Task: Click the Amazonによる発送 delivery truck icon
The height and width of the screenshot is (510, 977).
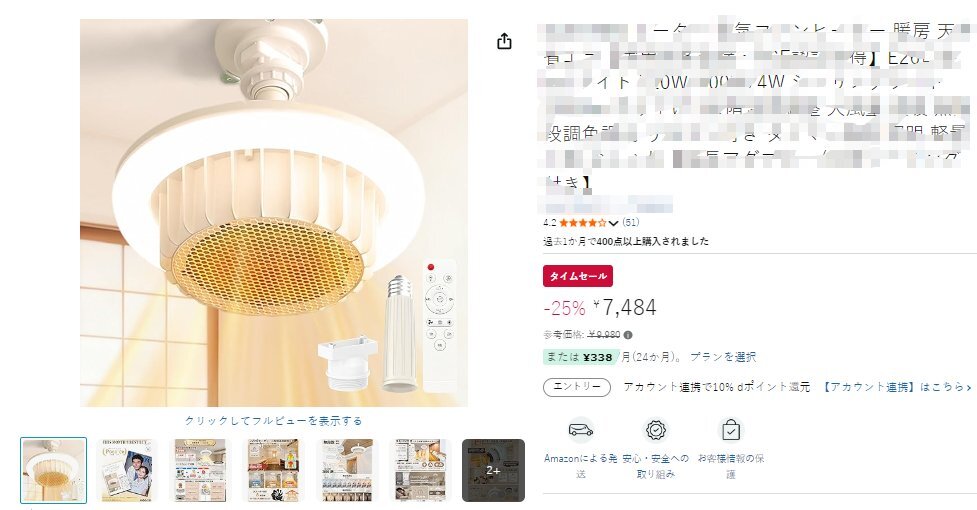Action: [x=581, y=430]
